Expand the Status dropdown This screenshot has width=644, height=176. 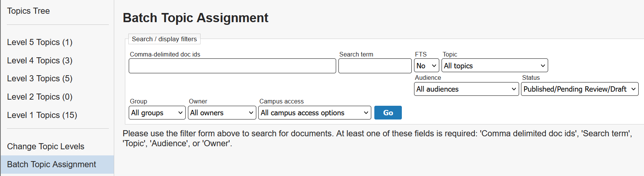tap(579, 89)
